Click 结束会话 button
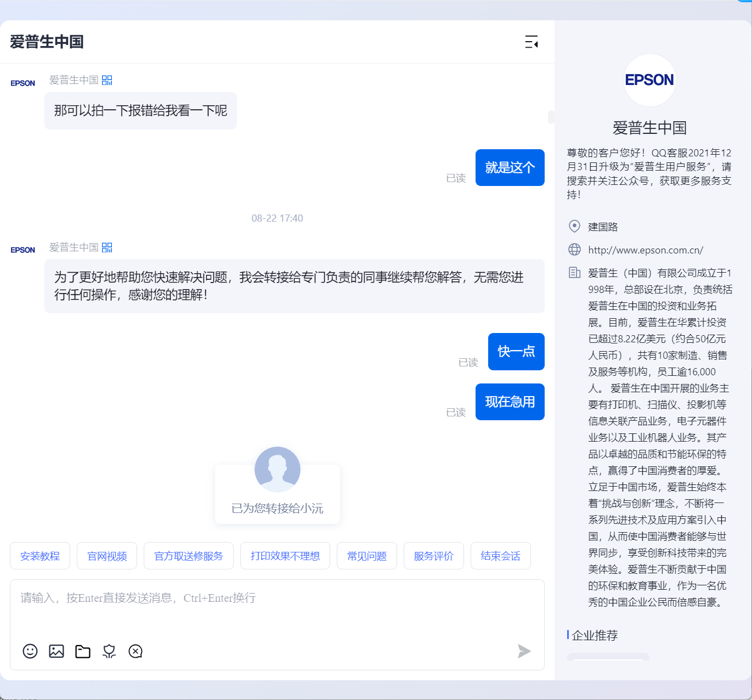This screenshot has height=700, width=752. 501,556
